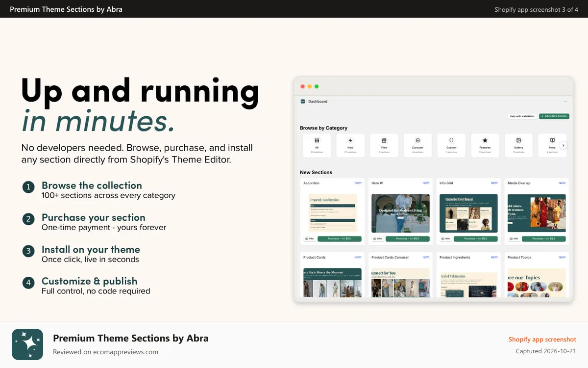Open the Media Overlap preview thumbnail
The width and height of the screenshot is (588, 368).
coord(537,213)
